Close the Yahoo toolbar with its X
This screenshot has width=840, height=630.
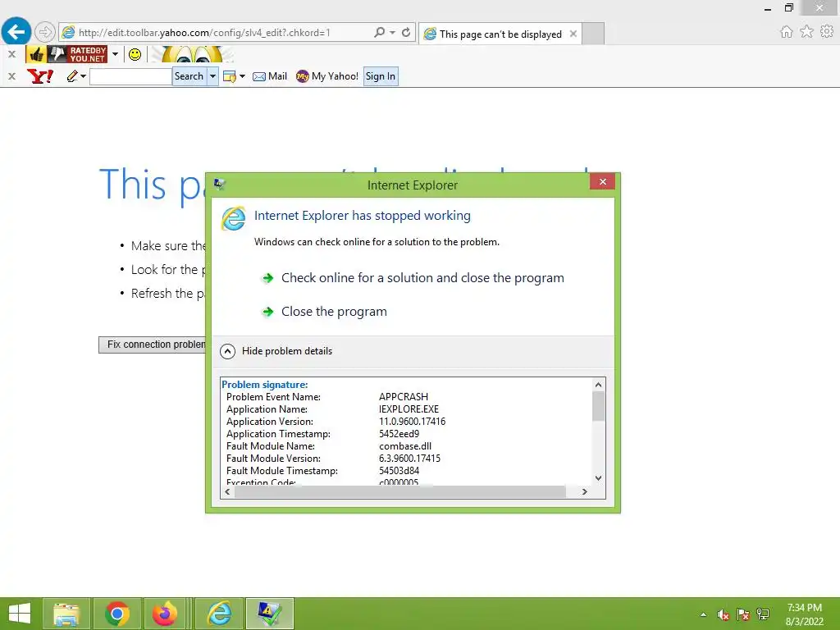[x=11, y=76]
